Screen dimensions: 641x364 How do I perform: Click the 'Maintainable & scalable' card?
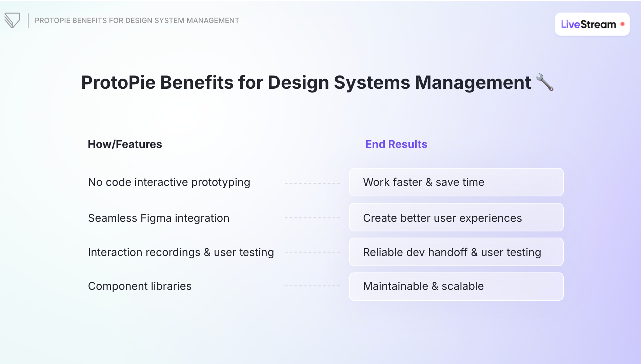click(x=456, y=286)
